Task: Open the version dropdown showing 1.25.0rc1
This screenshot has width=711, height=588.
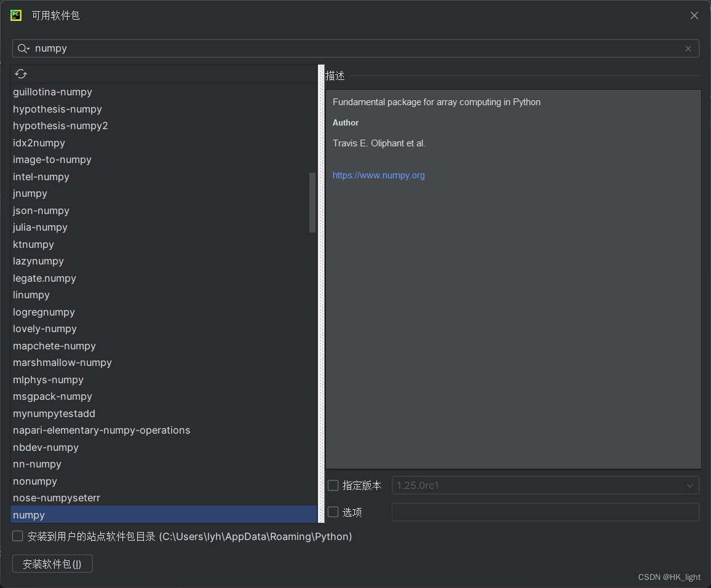Action: pos(545,485)
